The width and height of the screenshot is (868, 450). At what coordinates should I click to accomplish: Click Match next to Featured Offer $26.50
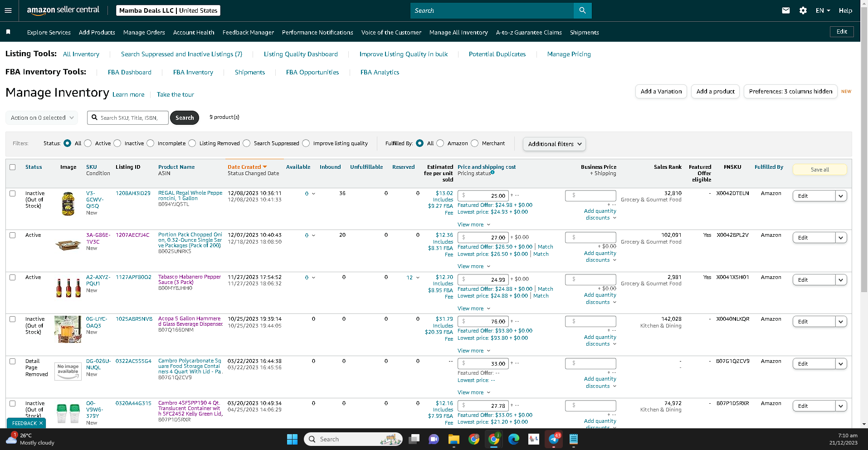546,247
